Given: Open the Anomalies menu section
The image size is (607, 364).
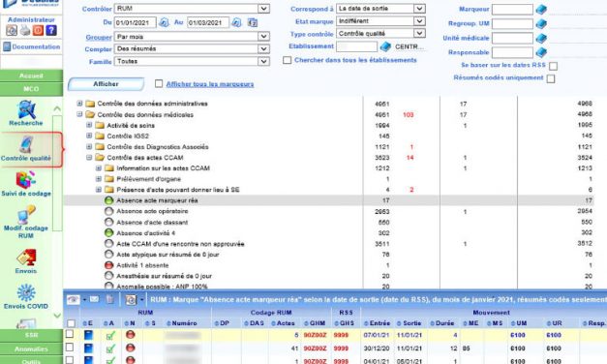Looking at the screenshot, I should (31, 349).
